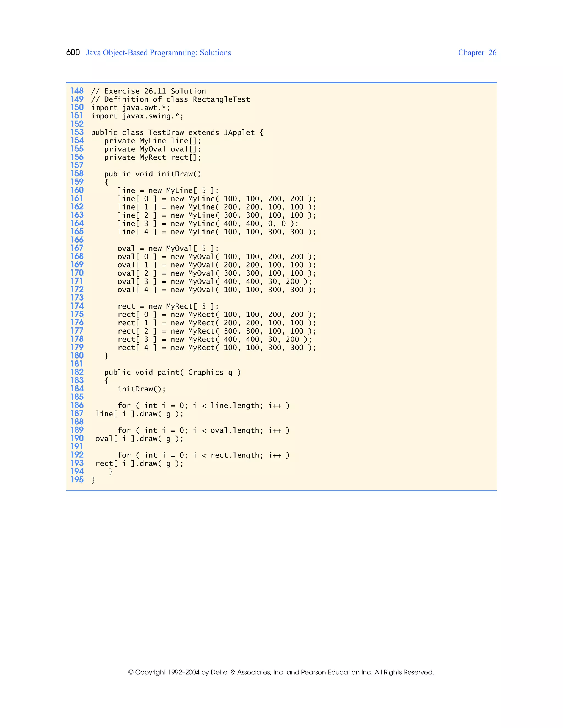Image resolution: width=563 pixels, height=728 pixels.
Task: Click the for loop over 'line.length'
Action: [203, 406]
